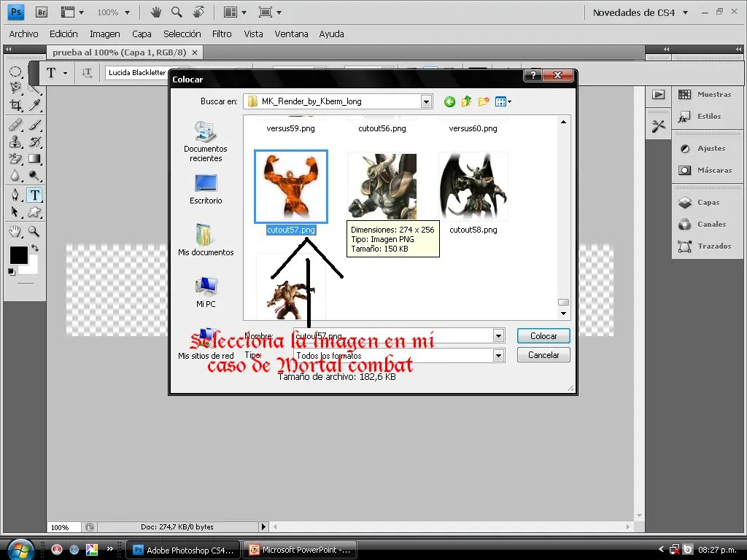The height and width of the screenshot is (560, 747).
Task: Select the History Brush tool
Action: coord(34,141)
